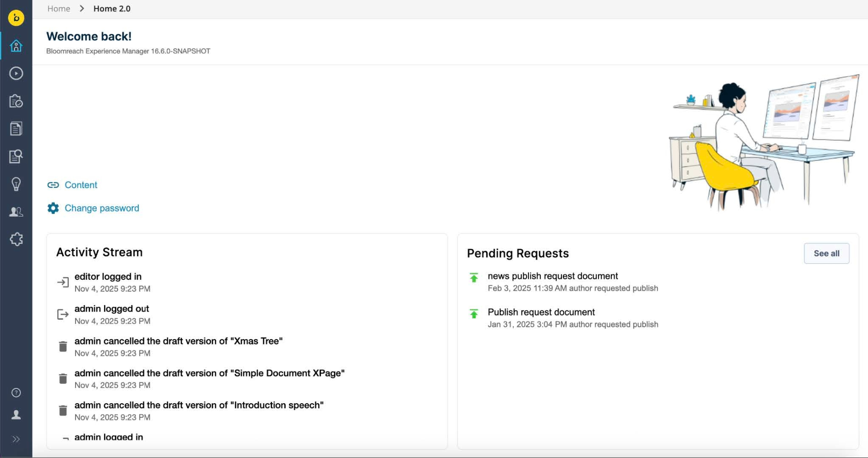Open the Projects clipboard-check icon
This screenshot has height=458, width=868.
16,101
